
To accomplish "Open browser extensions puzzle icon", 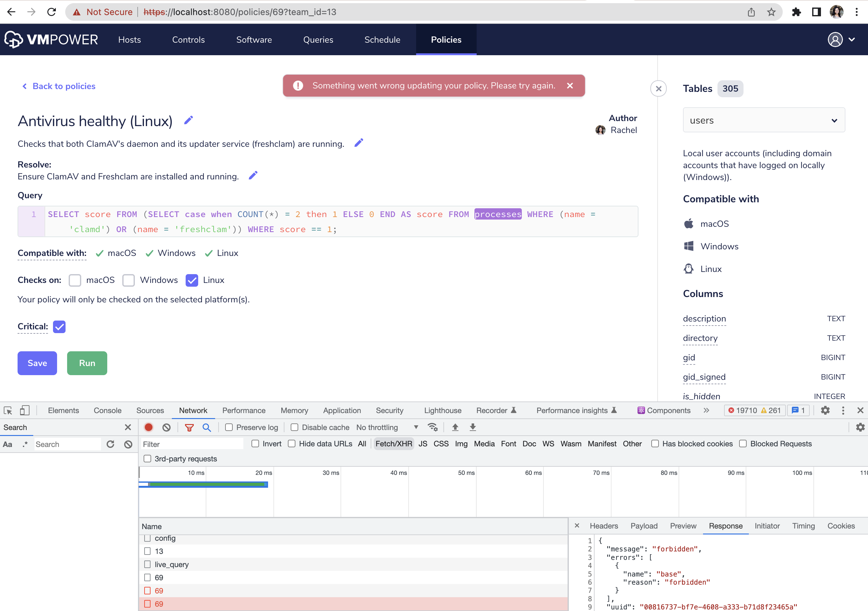I will pos(796,12).
